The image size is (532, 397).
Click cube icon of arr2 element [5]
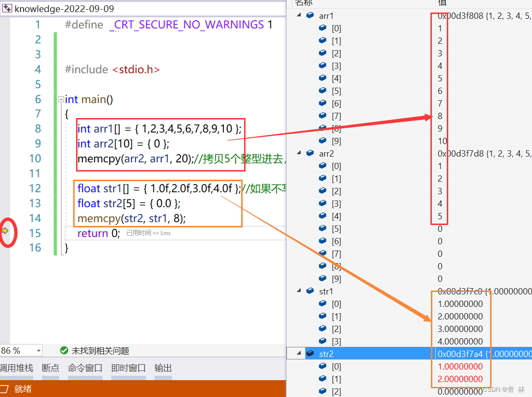[323, 228]
